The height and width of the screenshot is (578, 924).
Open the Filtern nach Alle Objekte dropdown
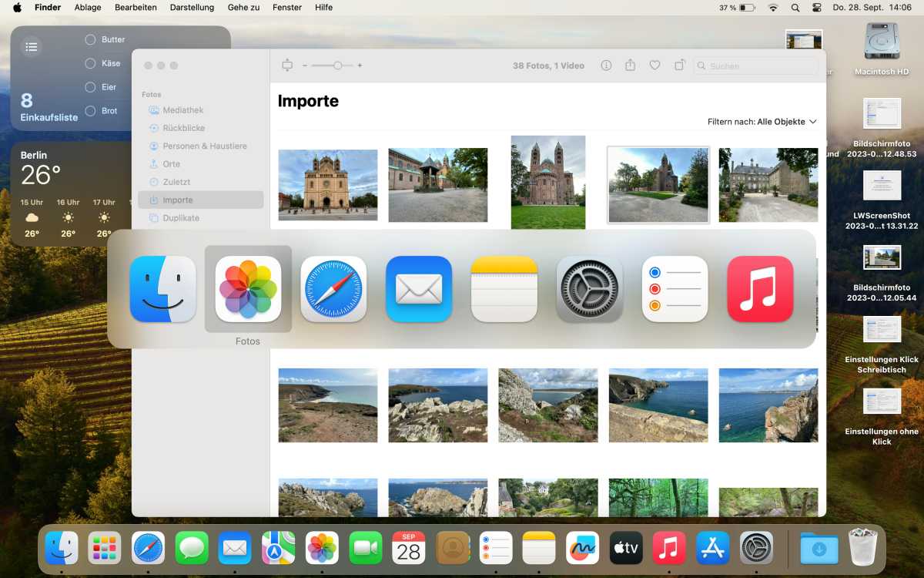[x=762, y=122]
